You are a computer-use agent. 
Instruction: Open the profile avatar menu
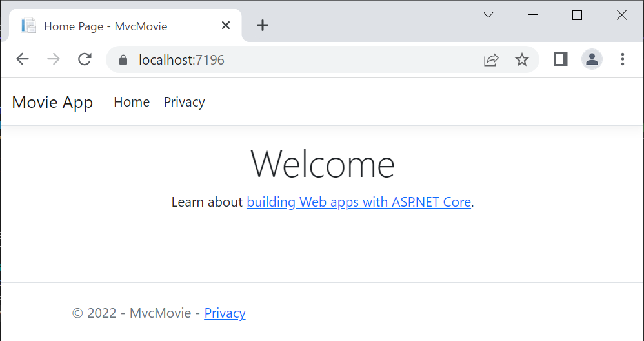pyautogui.click(x=592, y=59)
